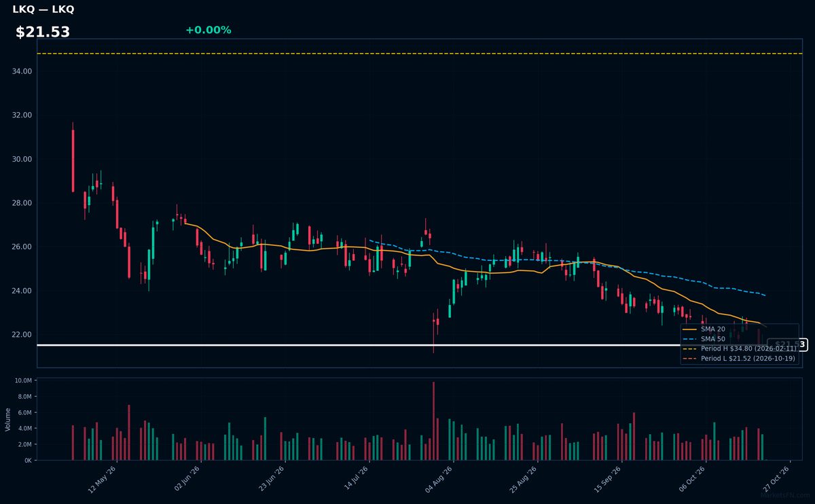Select the 02 Jun '26 date label
This screenshot has height=504, width=815.
[x=187, y=478]
